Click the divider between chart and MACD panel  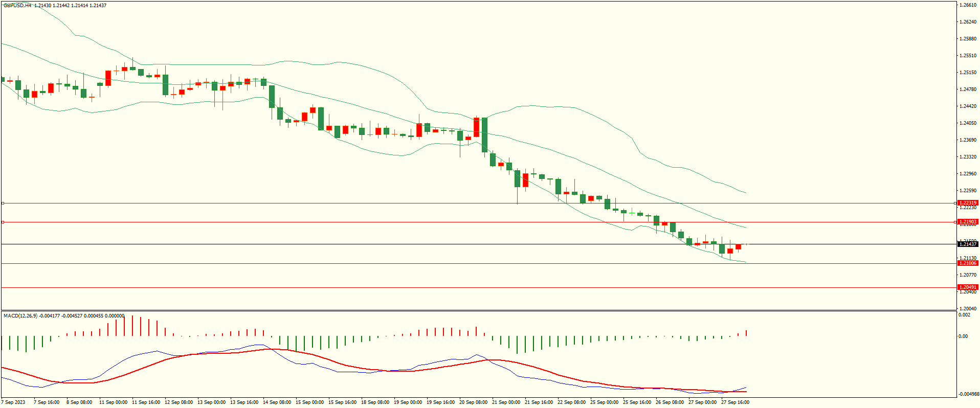coord(478,310)
